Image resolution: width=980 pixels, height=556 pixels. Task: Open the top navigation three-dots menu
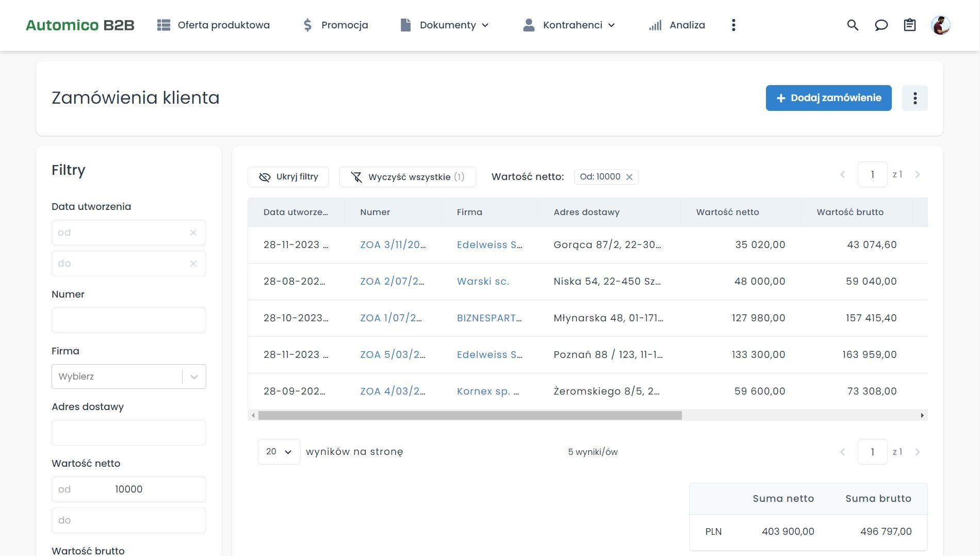click(733, 25)
